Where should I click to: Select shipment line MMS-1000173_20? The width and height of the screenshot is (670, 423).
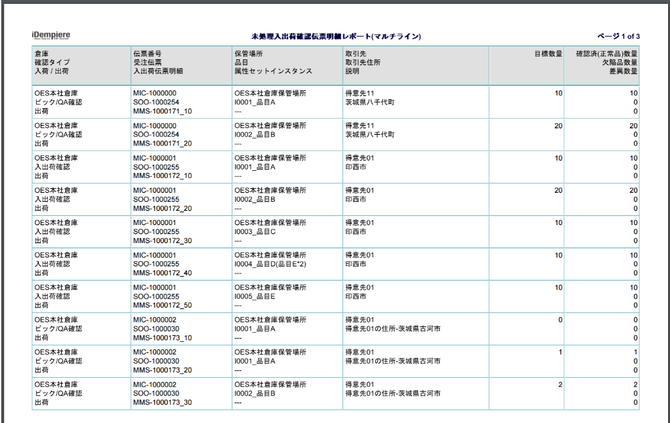click(162, 370)
